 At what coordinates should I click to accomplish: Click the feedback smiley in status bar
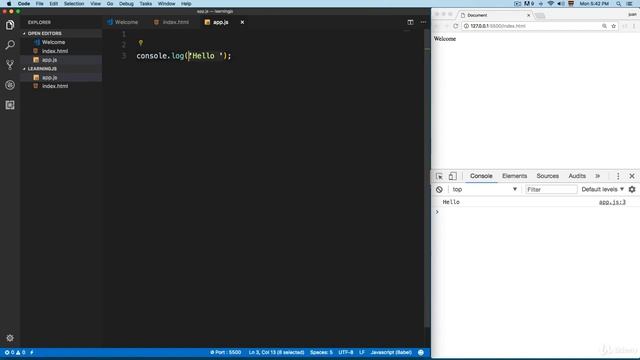[x=421, y=352]
